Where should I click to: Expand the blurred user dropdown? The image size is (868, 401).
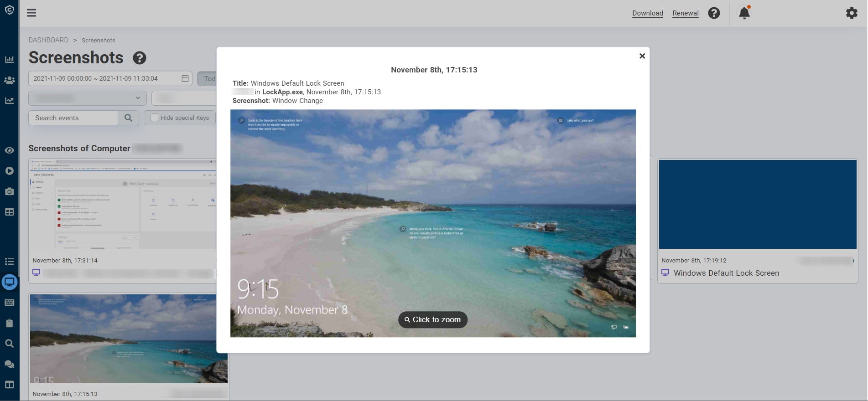88,98
